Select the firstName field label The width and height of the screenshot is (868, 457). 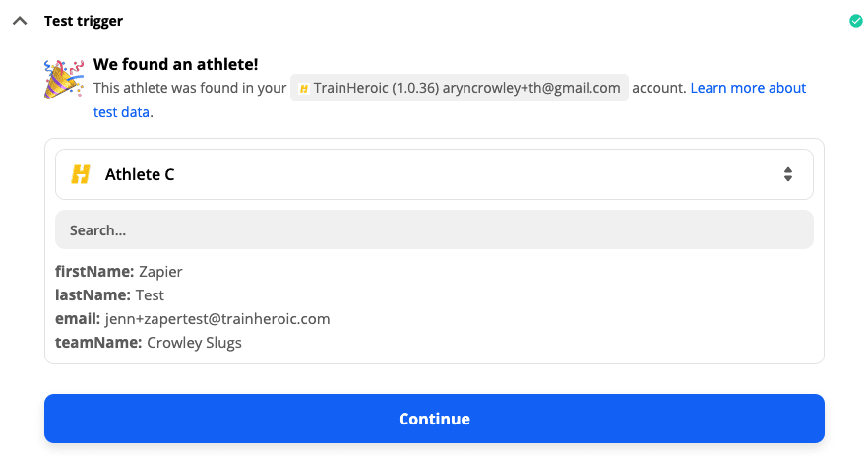pyautogui.click(x=94, y=271)
